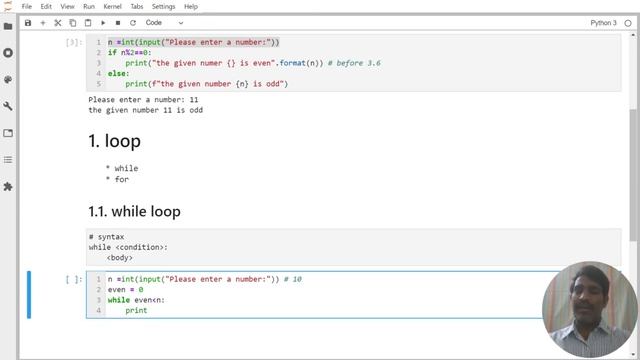Open the View menu
The image size is (640, 360).
67,7
